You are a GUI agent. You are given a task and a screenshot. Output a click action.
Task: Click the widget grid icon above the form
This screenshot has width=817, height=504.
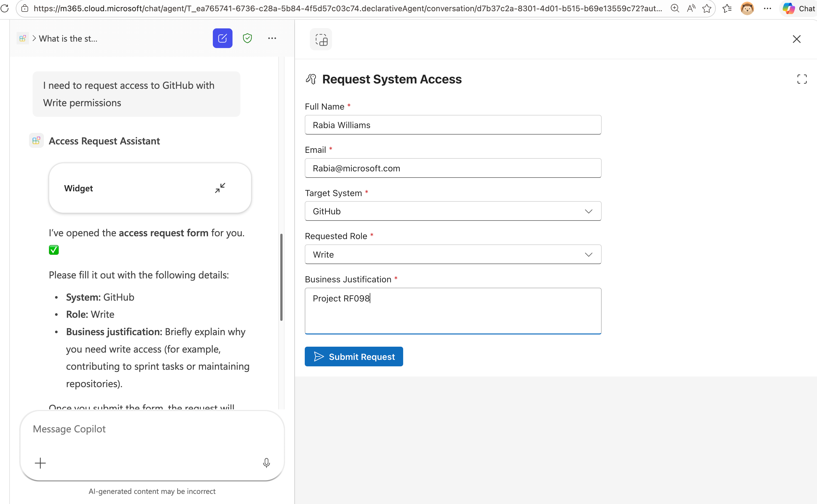click(x=321, y=39)
